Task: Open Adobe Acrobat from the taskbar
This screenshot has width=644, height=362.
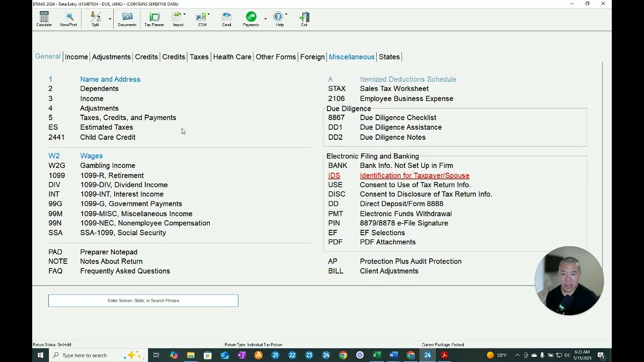Action: point(444,355)
